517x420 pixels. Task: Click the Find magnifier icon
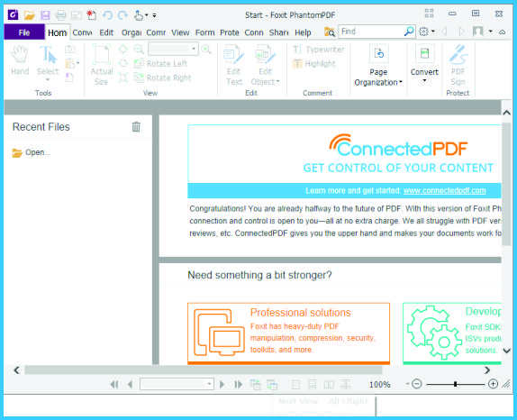pos(409,32)
